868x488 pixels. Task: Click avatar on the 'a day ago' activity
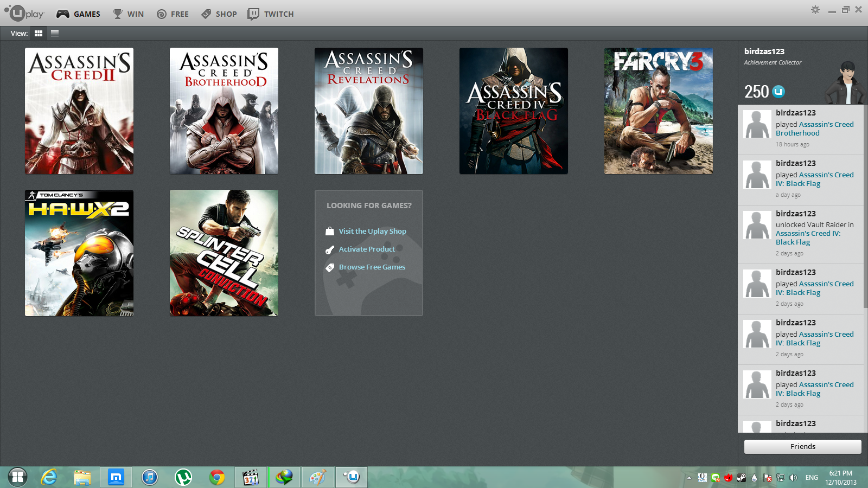tap(757, 175)
